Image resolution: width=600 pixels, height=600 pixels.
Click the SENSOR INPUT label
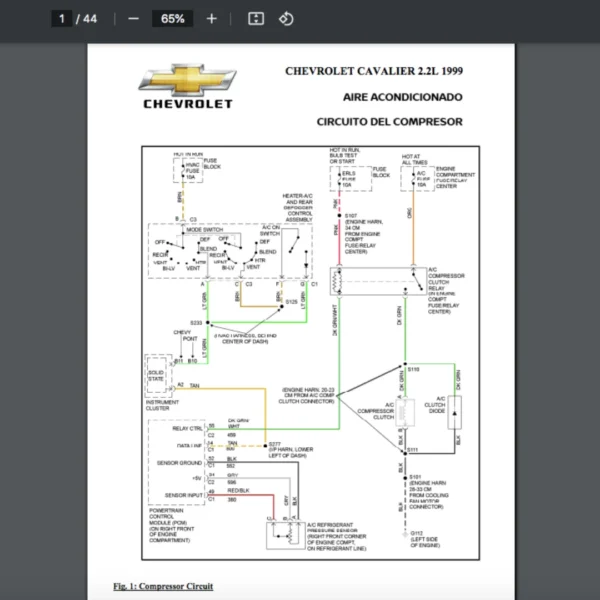point(184,495)
